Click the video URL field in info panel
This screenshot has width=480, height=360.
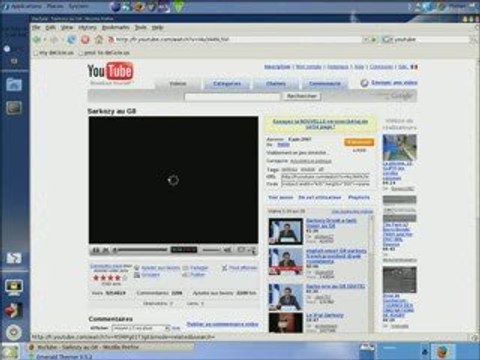pos(325,177)
